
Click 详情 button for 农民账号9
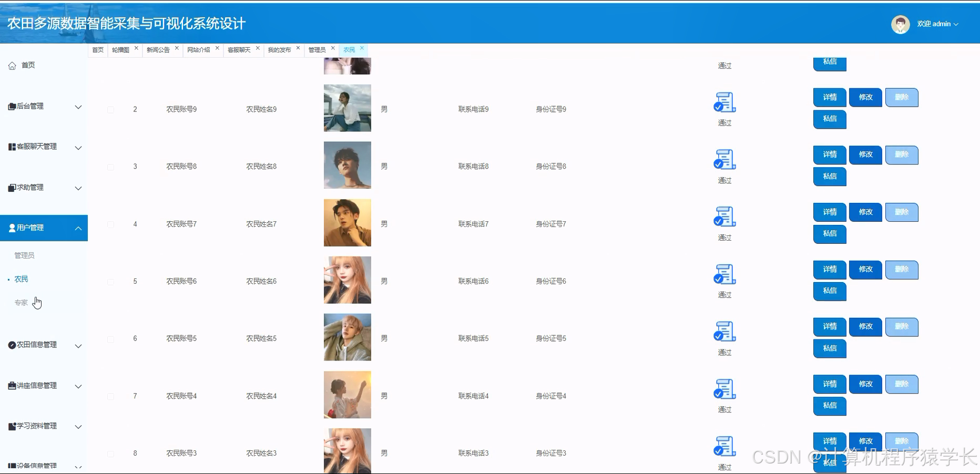pyautogui.click(x=830, y=97)
